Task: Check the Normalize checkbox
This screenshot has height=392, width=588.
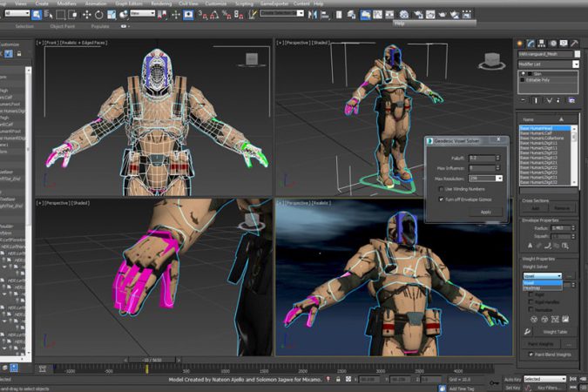Action: tap(531, 309)
